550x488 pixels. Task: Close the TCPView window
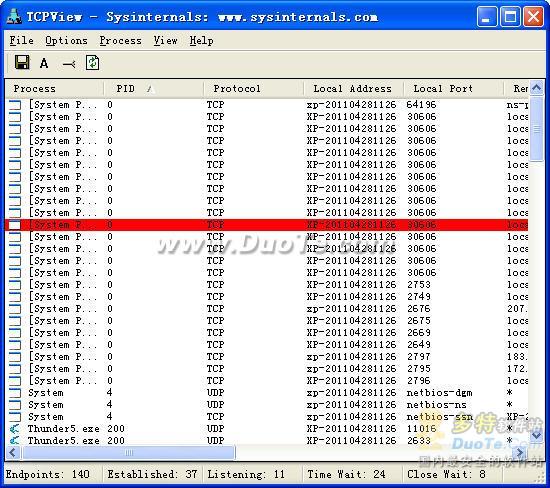tap(534, 16)
